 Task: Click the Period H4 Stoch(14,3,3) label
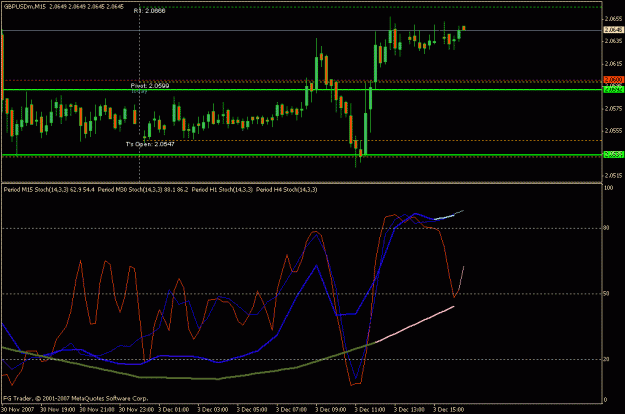point(287,190)
